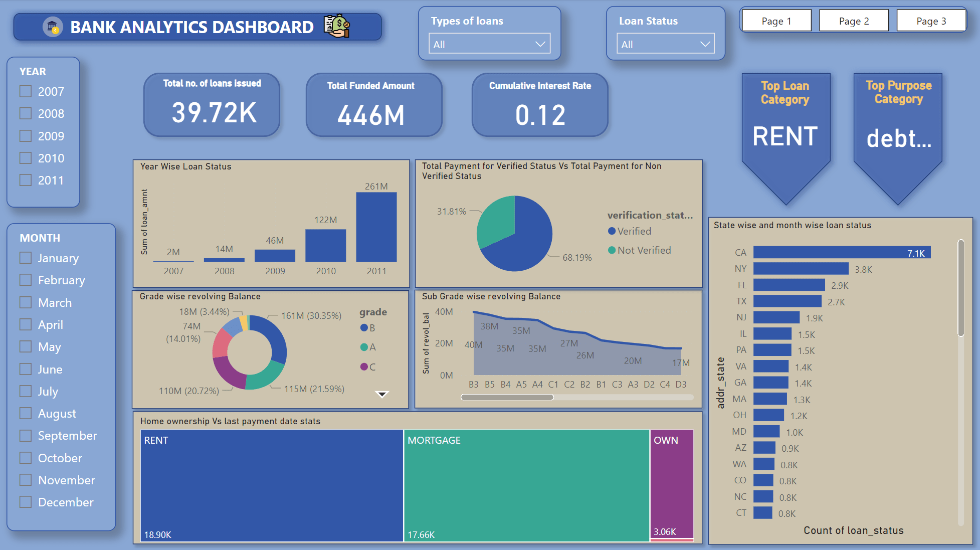
Task: Click grade A legend dot
Action: [364, 347]
